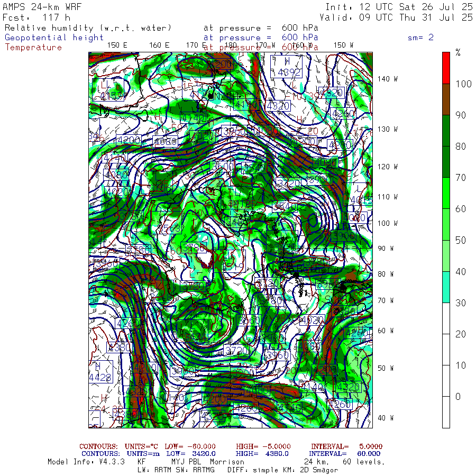Viewport: 476px width, 476px height.
Task: Click the '60 levels,' text
Action: click(364, 462)
